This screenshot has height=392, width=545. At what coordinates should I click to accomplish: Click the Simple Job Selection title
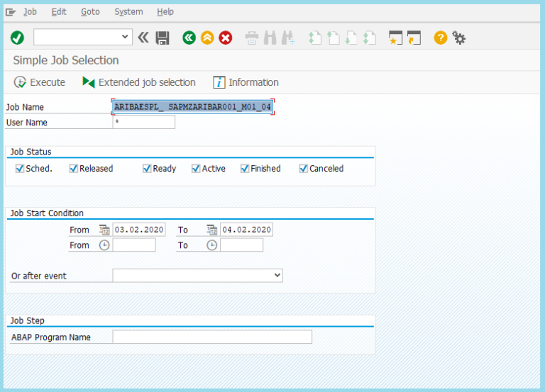click(66, 60)
